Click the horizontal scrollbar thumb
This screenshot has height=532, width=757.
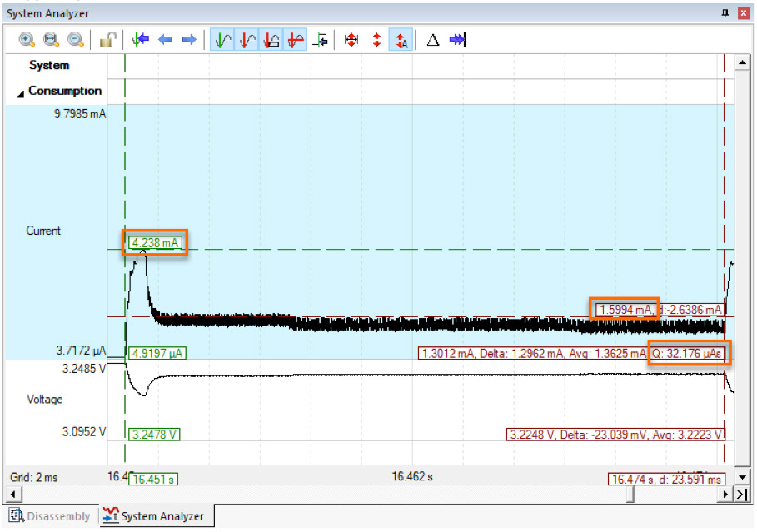(x=630, y=494)
